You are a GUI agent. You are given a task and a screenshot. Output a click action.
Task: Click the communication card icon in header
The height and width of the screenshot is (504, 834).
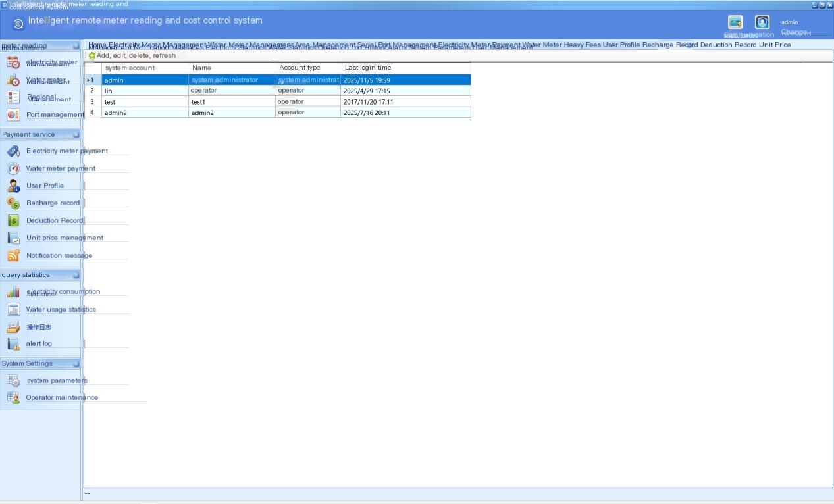(735, 22)
